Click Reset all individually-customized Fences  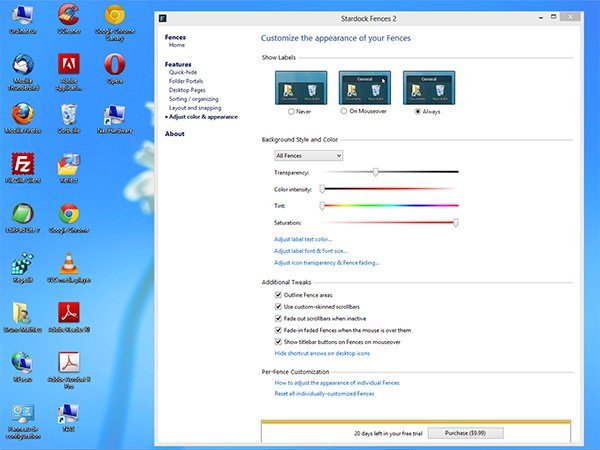324,393
